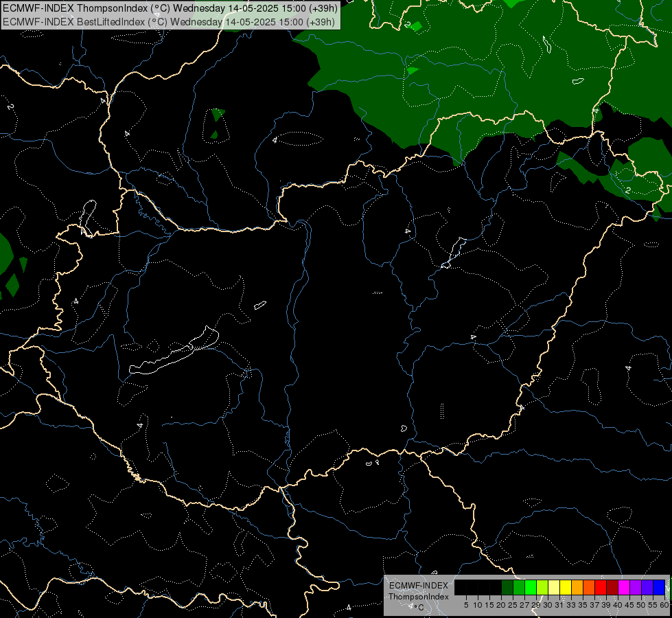Viewport: 672px width, 618px height.
Task: Click the legend tick label 5
Action: coord(466,605)
